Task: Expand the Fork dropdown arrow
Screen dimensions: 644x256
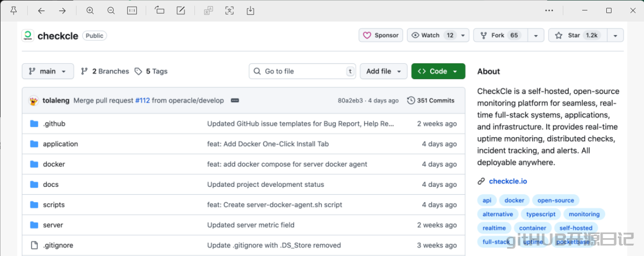Action: click(x=536, y=35)
